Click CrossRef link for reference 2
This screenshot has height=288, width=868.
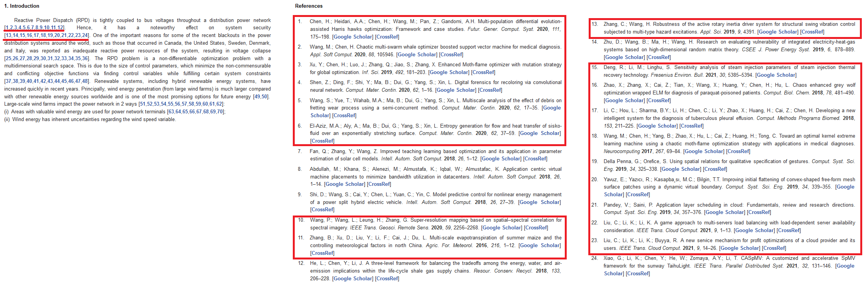(451, 55)
